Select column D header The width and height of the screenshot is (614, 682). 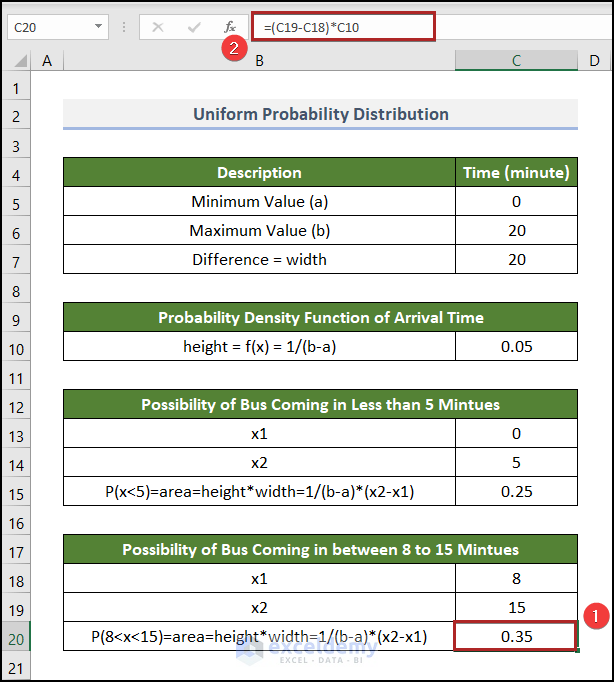(x=594, y=60)
